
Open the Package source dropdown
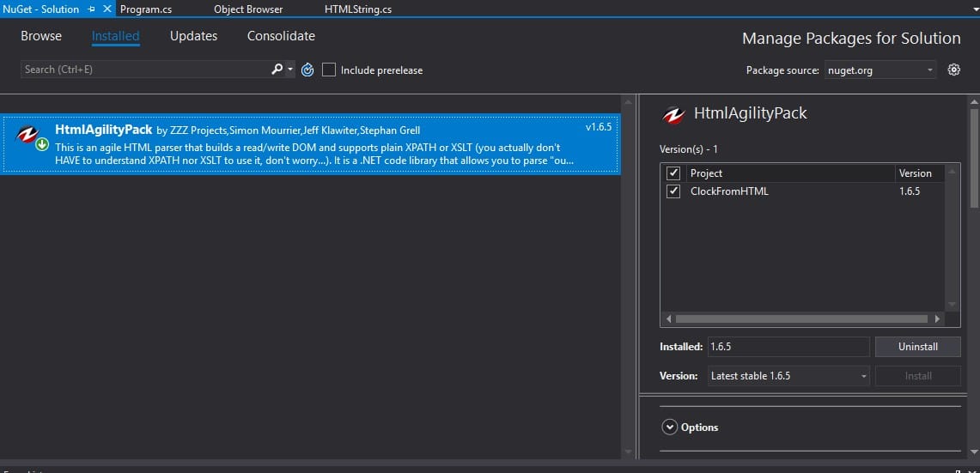click(x=880, y=70)
